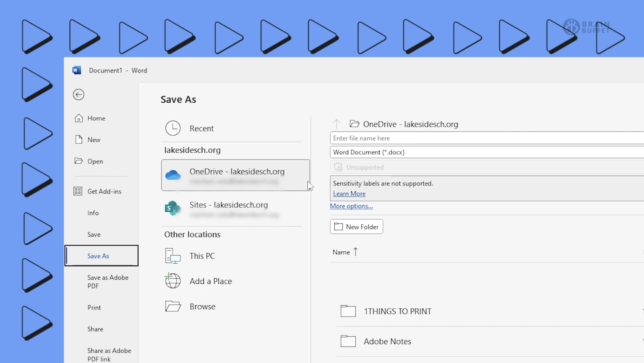Screen dimensions: 644x363
Task: Select the This PC computer icon
Action: [x=173, y=256]
